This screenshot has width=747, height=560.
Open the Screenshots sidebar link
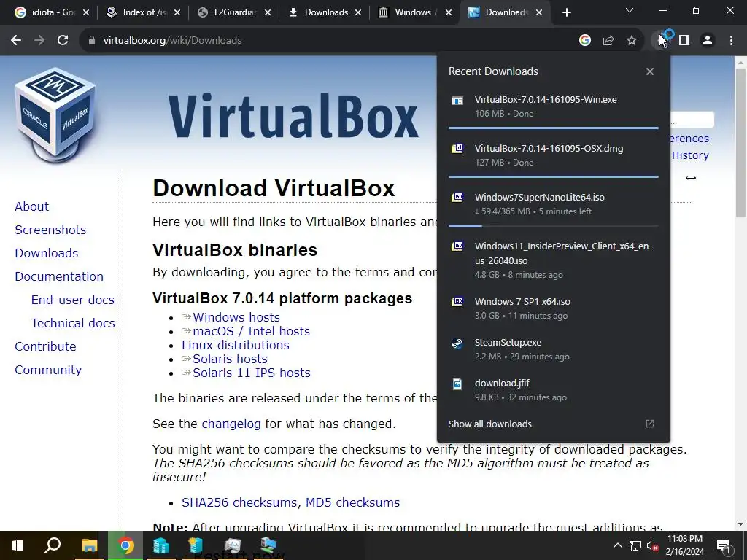coord(50,230)
